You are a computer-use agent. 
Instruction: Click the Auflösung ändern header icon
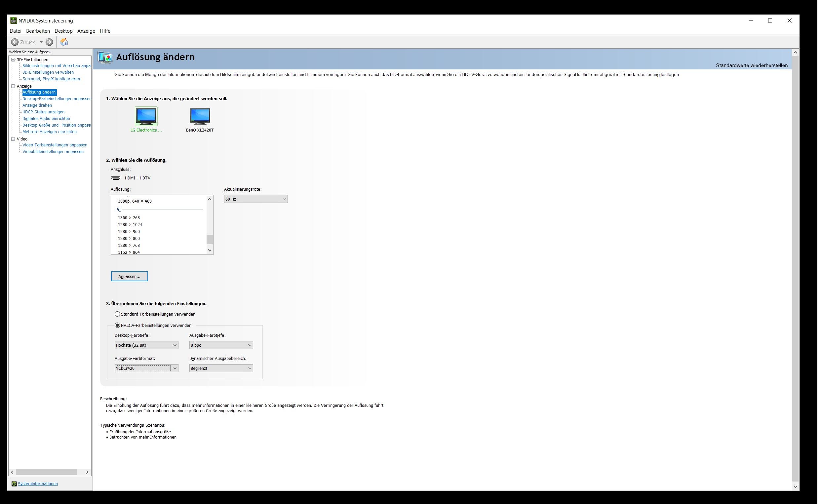click(x=105, y=57)
